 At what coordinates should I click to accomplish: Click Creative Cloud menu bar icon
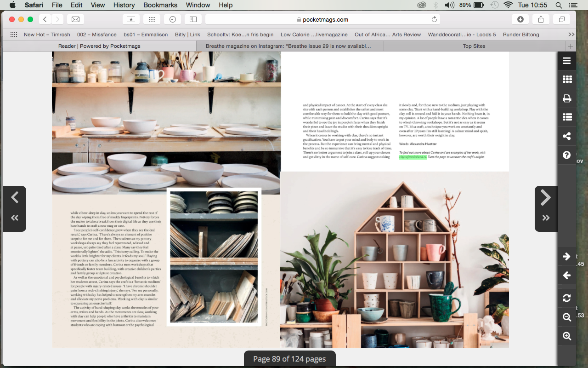coord(422,5)
